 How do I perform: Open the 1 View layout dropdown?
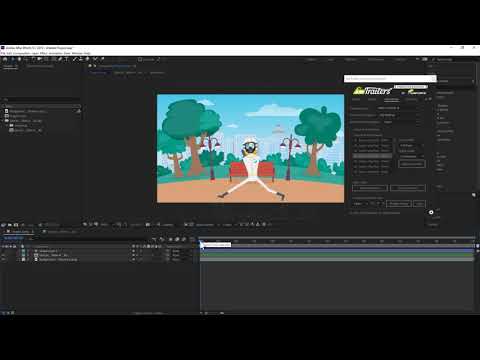[x=228, y=225]
